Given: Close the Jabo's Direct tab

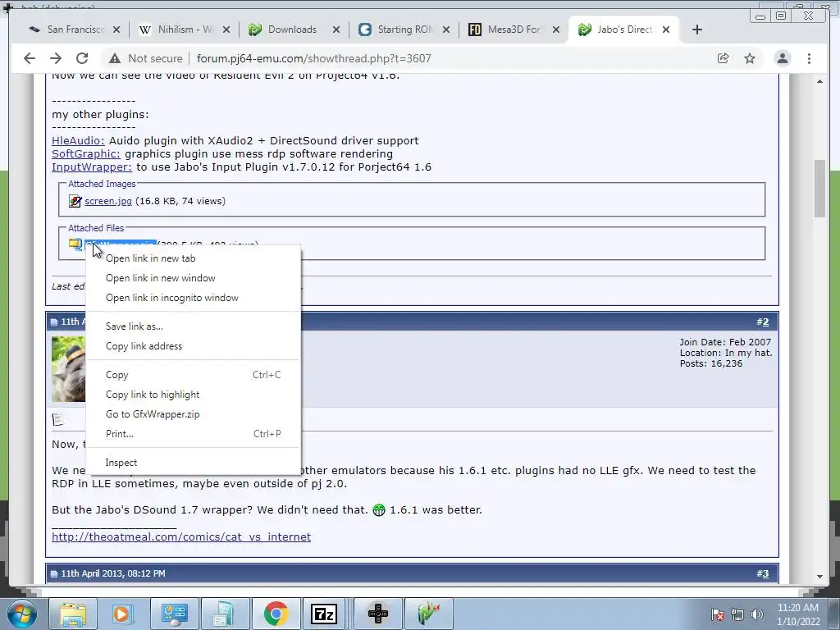Looking at the screenshot, I should [x=666, y=30].
